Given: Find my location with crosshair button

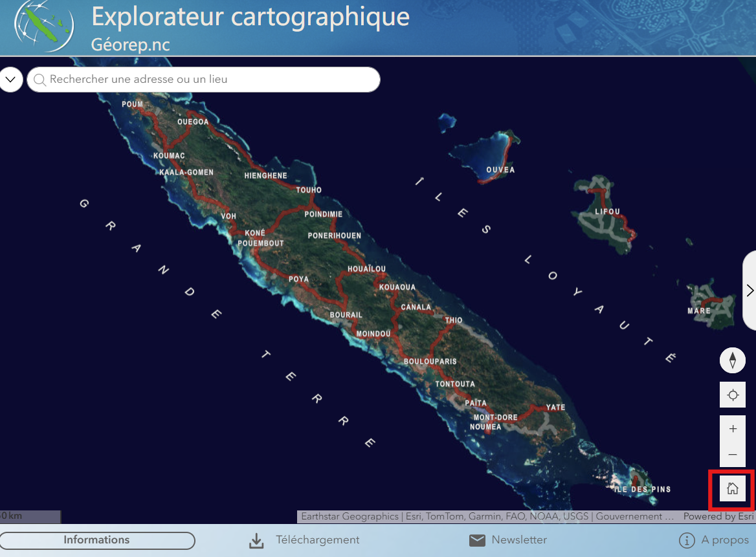Looking at the screenshot, I should 733,395.
